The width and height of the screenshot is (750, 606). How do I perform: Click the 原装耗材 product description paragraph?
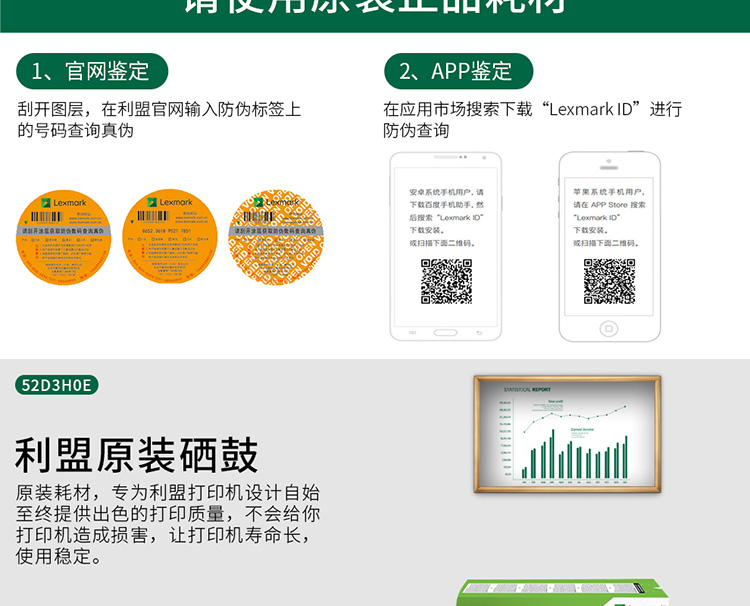[x=168, y=525]
